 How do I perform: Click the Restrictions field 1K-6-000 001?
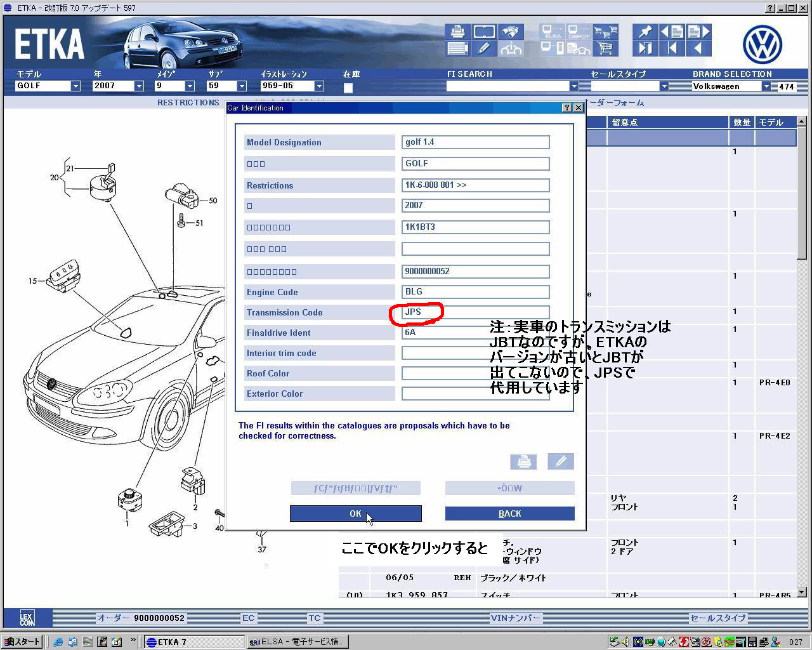pos(475,185)
